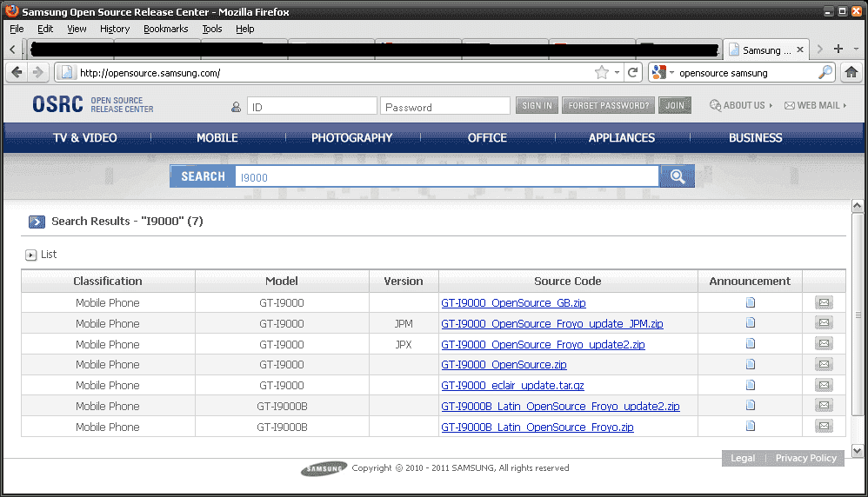
Task: Click mail icon for GT-I9000B Froyo_update2.zip row
Action: point(824,405)
